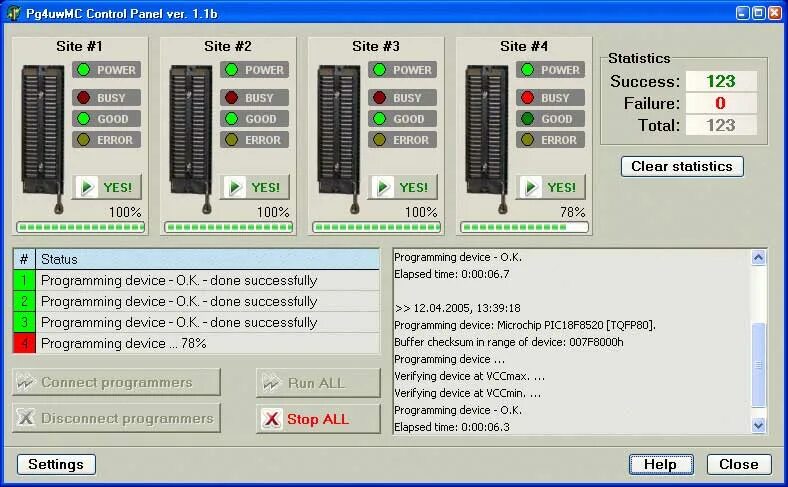Click the # column header
Viewport: 788px width, 487px height.
click(x=24, y=259)
